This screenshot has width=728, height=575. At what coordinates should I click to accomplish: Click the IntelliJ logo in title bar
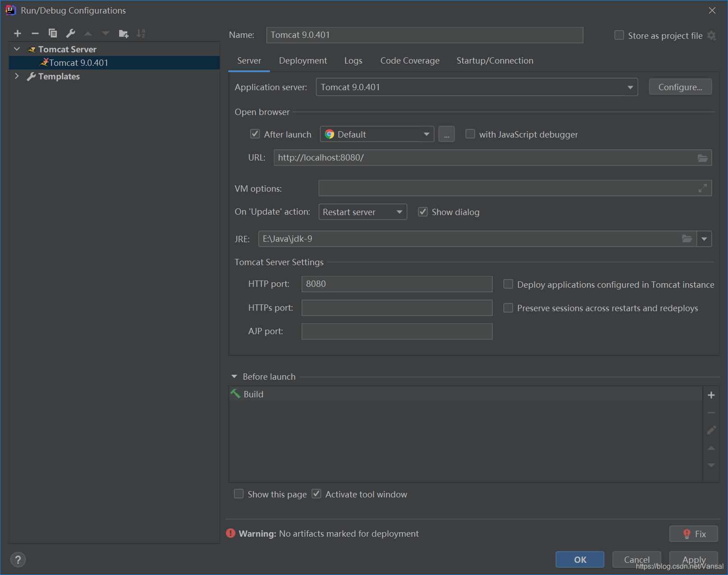pyautogui.click(x=11, y=10)
